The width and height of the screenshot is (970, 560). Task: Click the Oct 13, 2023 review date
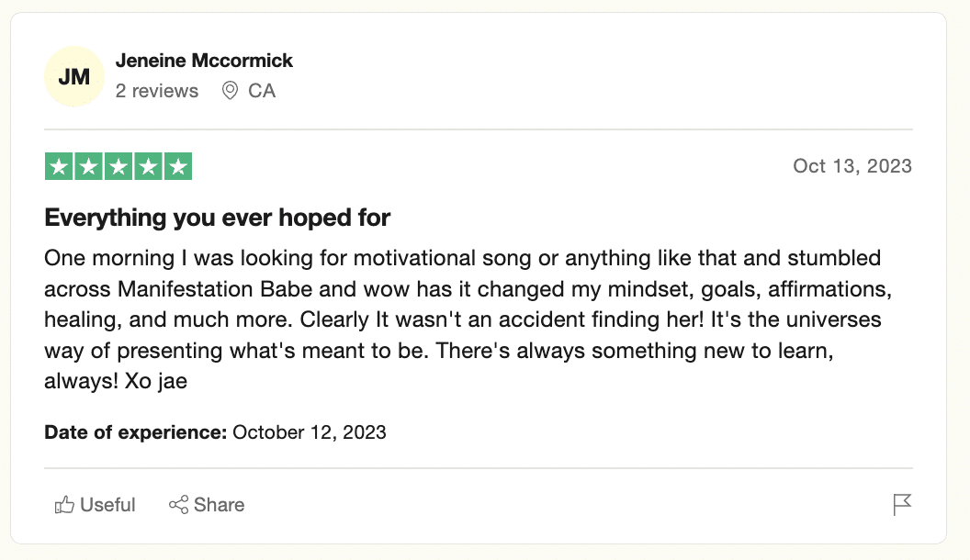coord(852,166)
